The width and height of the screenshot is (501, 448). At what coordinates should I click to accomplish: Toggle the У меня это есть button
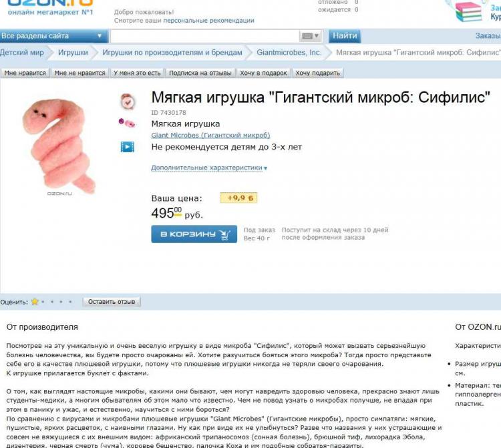[137, 73]
